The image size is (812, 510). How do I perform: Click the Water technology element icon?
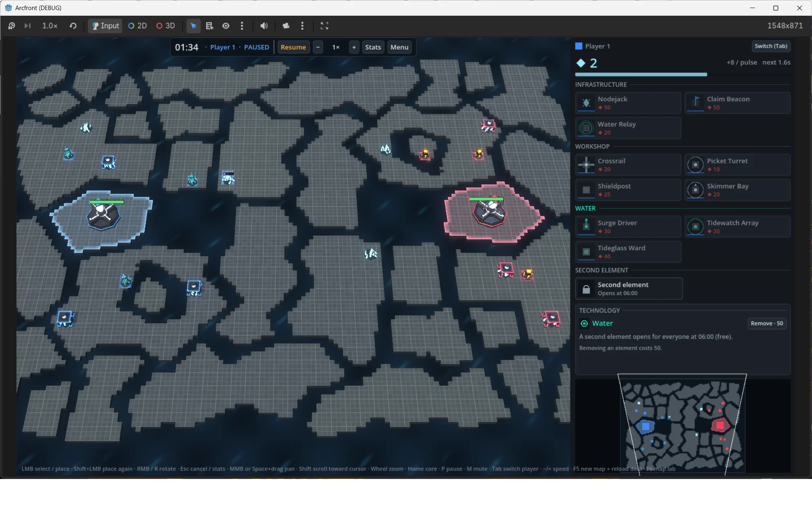coord(584,323)
